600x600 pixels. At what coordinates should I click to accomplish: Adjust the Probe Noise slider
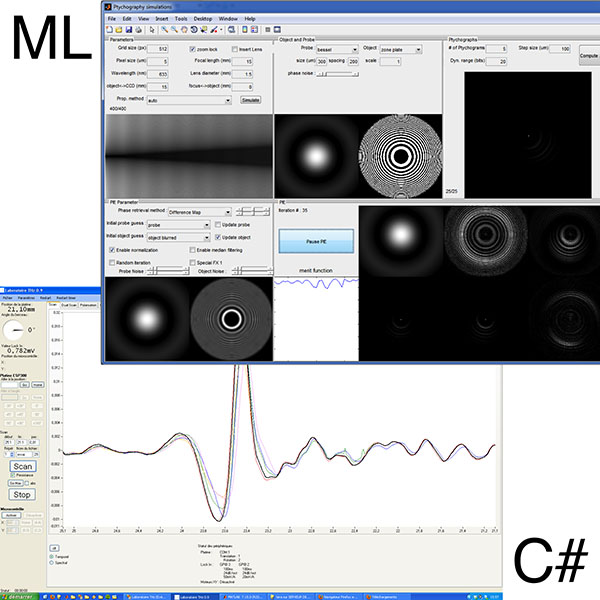coord(168,271)
